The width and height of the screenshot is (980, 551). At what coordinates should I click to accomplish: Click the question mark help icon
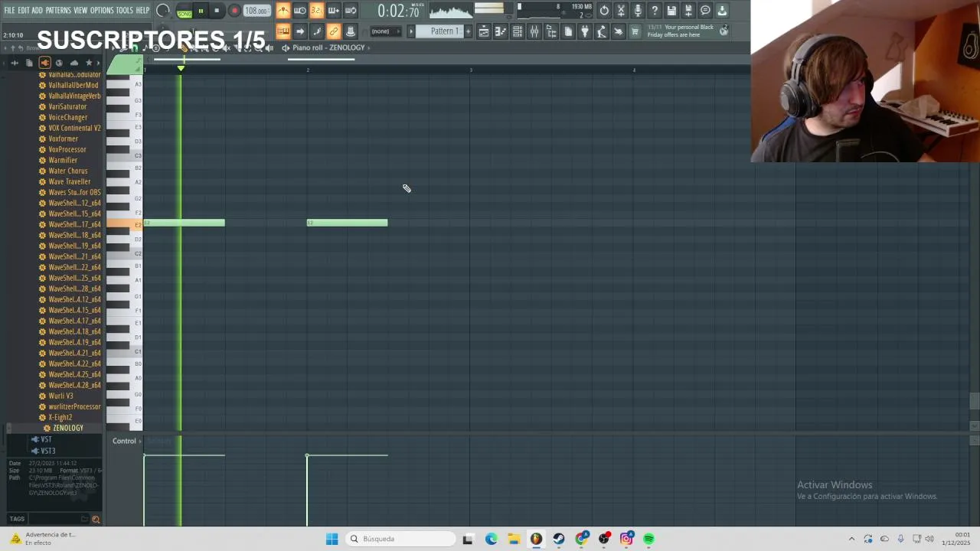[655, 11]
